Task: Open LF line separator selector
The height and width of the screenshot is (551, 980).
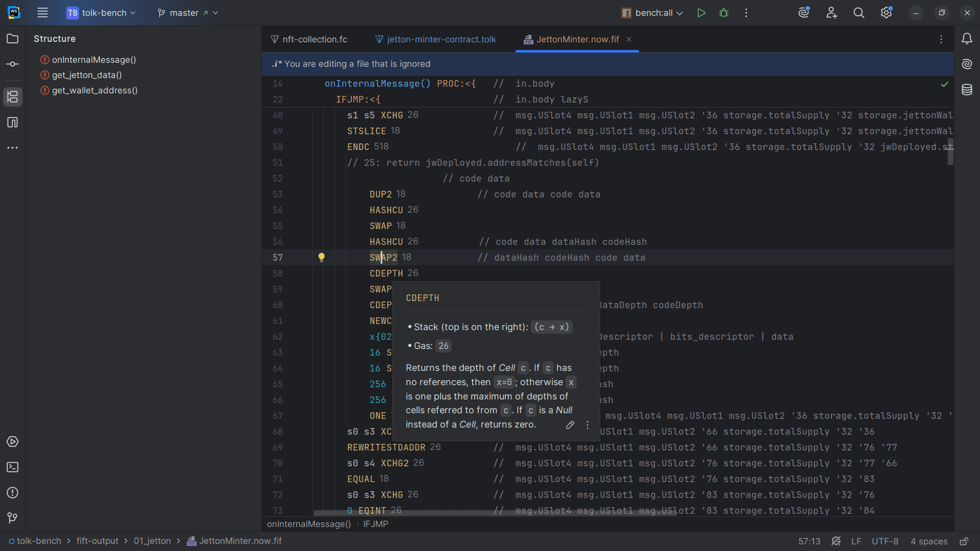Action: tap(856, 541)
